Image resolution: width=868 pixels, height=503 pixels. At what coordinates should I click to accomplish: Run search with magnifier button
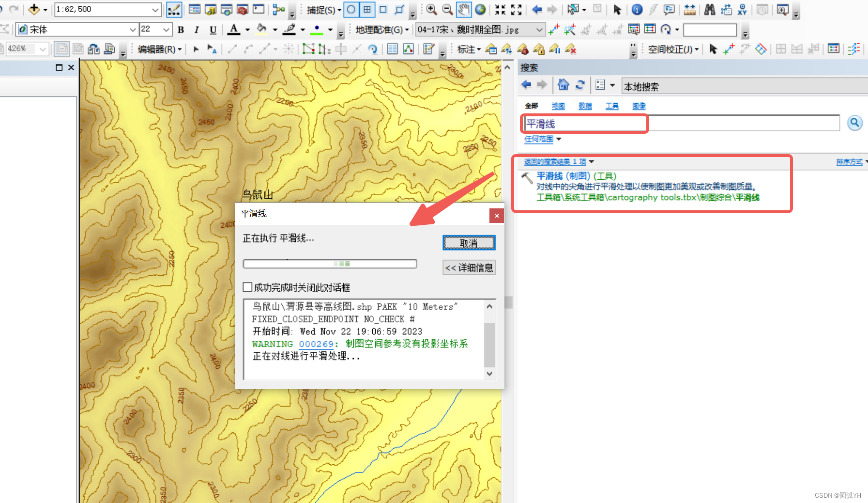coord(855,123)
